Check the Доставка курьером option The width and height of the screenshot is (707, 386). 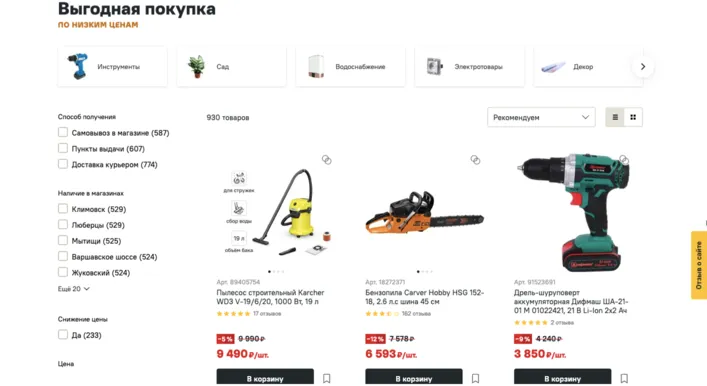coord(63,164)
